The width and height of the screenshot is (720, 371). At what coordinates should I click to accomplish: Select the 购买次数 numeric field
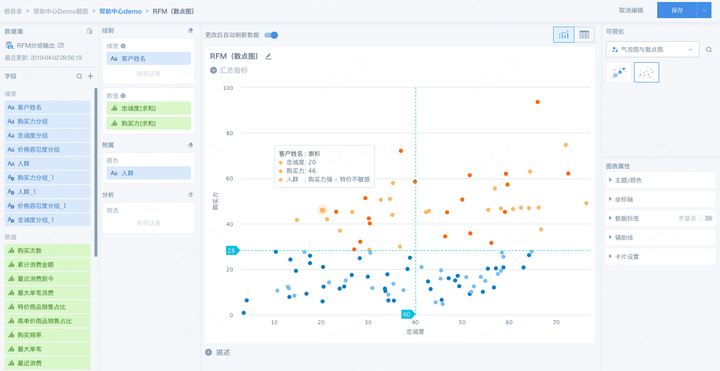pos(47,251)
